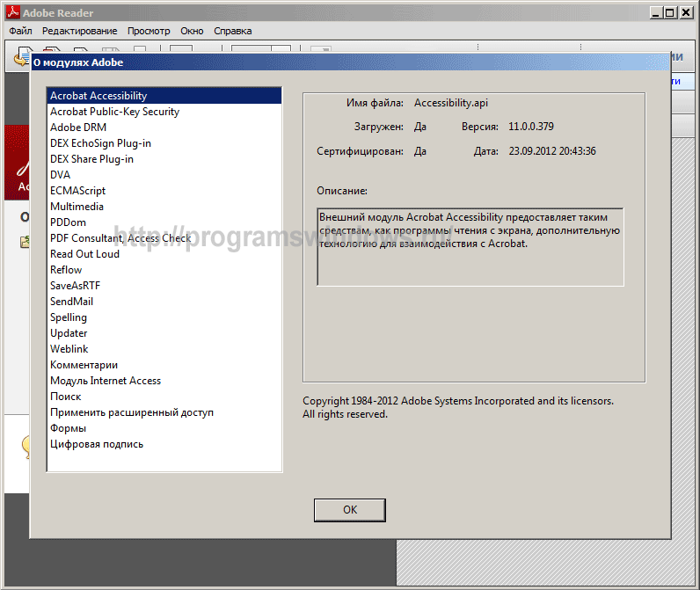Choose the Поиск module
700x590 pixels.
point(164,397)
